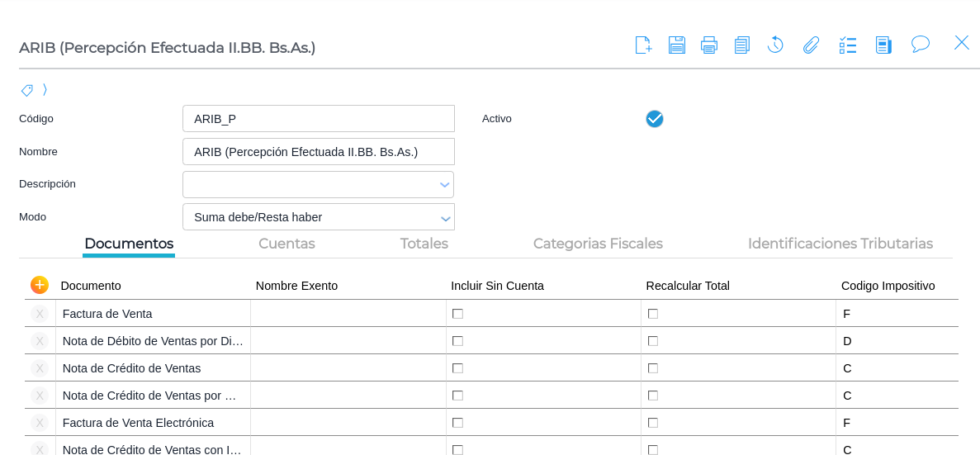
Task: Open the checklist icon in toolbar
Action: pos(848,45)
